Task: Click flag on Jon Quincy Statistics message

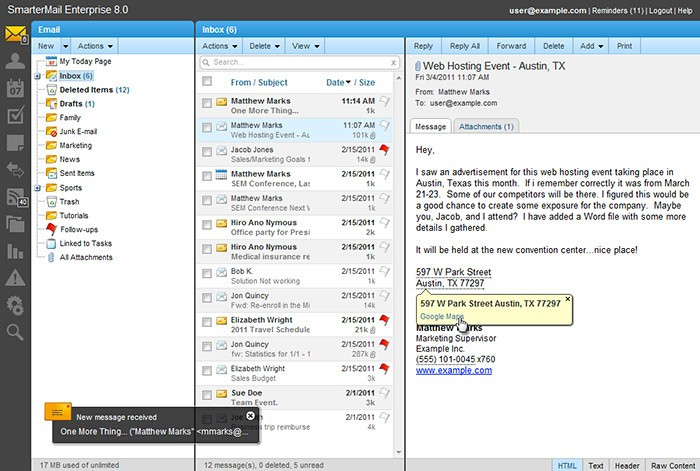Action: pyautogui.click(x=384, y=344)
